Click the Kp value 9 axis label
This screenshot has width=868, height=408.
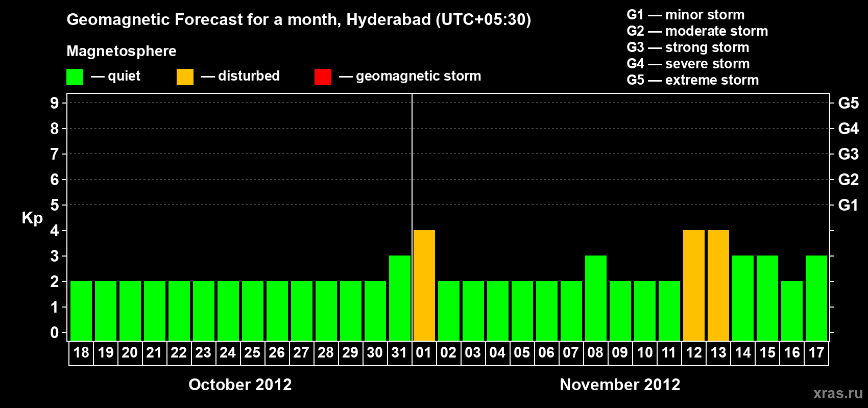point(55,103)
